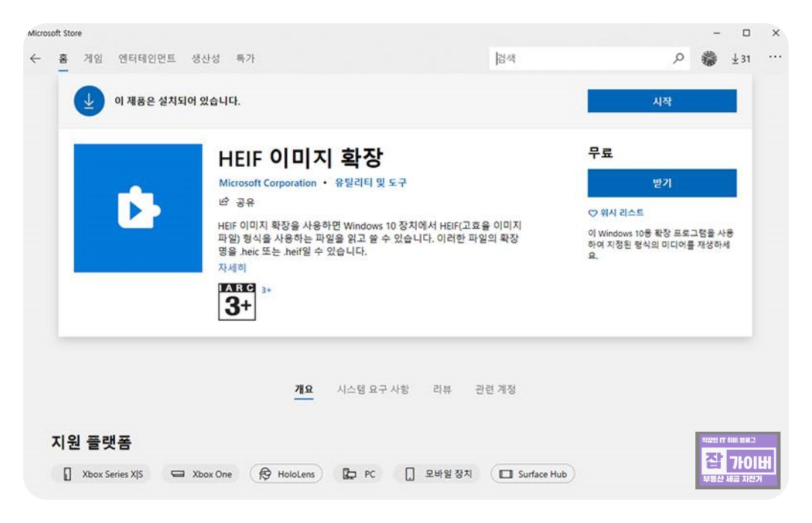Click the Xbox One platform chip
The width and height of the screenshot is (812, 523).
click(x=201, y=474)
